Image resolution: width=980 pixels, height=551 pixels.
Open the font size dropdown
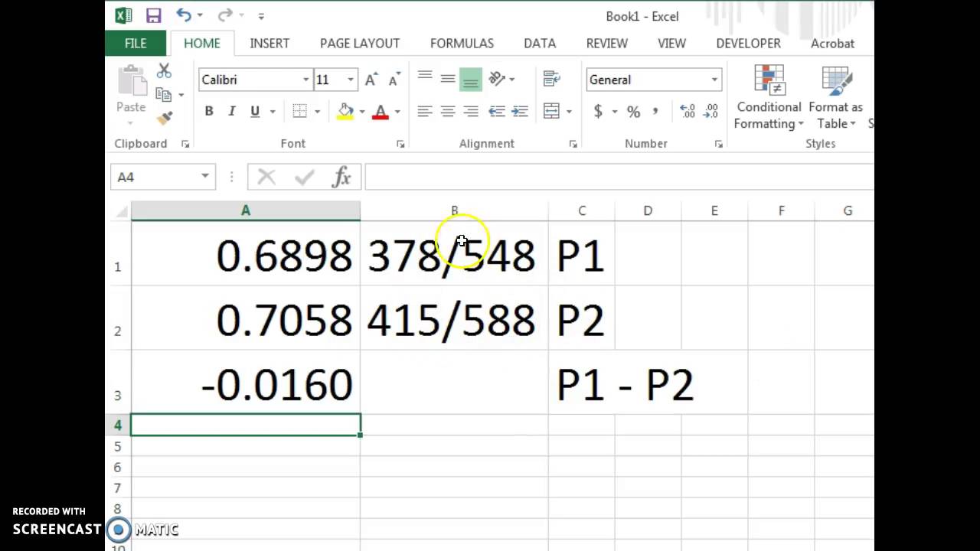351,80
